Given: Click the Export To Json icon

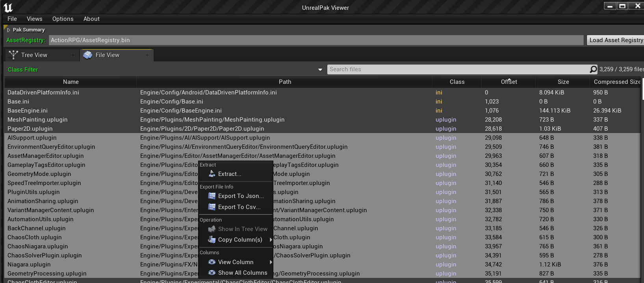Looking at the screenshot, I should point(212,196).
